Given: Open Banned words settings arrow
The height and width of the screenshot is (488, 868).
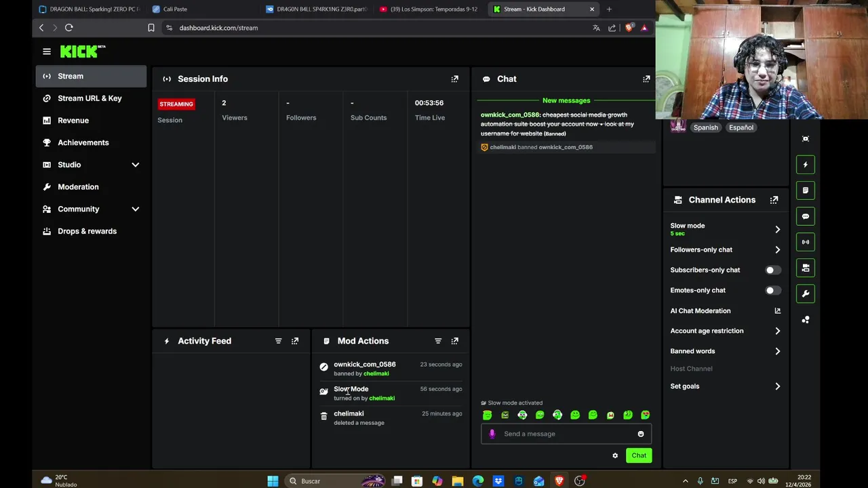Looking at the screenshot, I should coord(777,351).
